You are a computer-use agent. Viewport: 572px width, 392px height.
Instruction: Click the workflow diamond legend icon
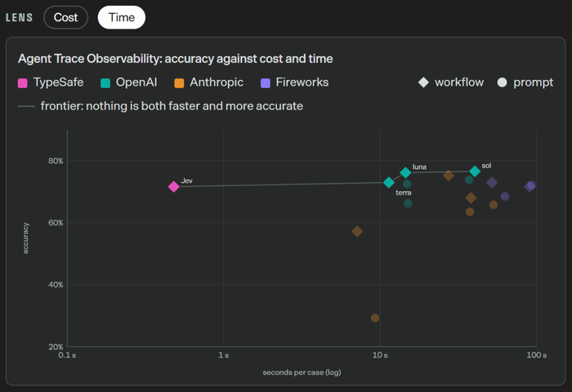tap(423, 82)
